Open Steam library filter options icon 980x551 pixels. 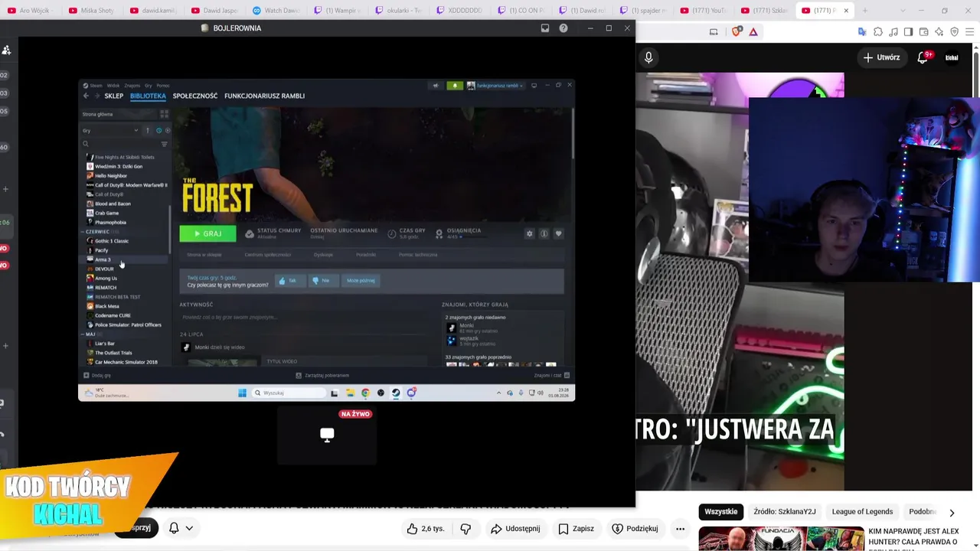pos(164,144)
